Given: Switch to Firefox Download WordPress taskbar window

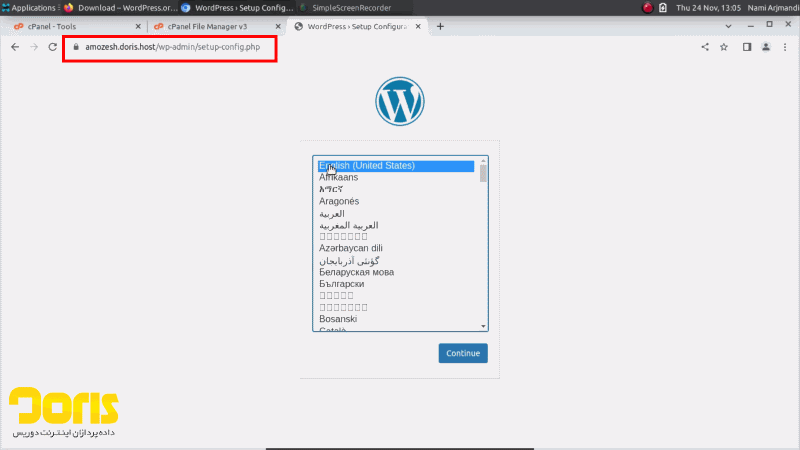Looking at the screenshot, I should tap(121, 8).
